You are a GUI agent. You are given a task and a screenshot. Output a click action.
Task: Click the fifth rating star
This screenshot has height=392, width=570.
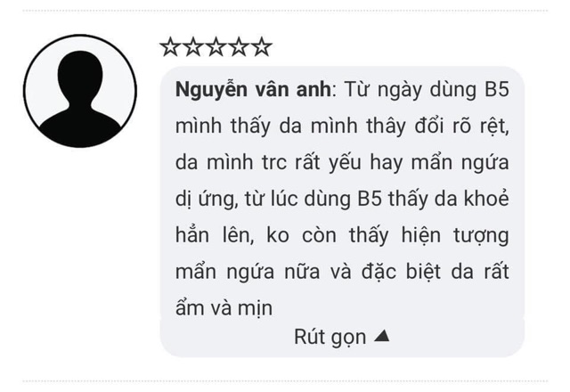[x=262, y=47]
